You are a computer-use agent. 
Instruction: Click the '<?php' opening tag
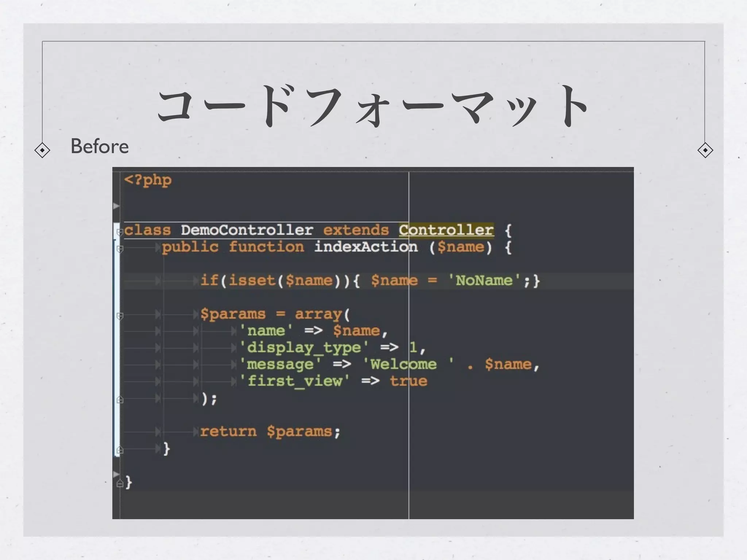tap(148, 180)
